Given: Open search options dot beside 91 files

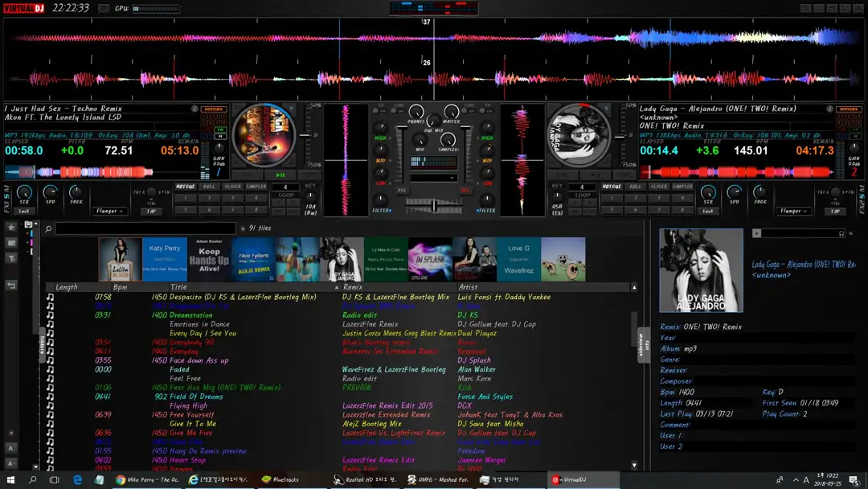Looking at the screenshot, I should [243, 228].
